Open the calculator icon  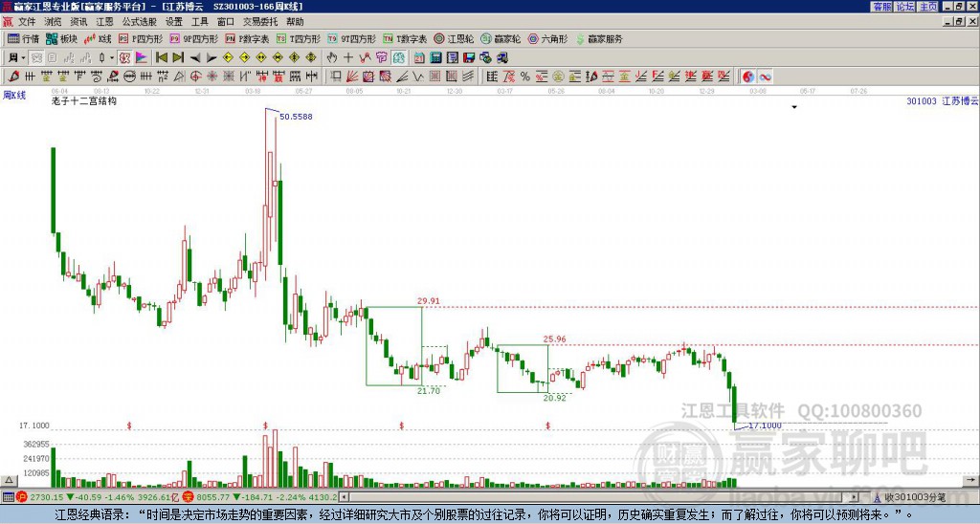[435, 58]
